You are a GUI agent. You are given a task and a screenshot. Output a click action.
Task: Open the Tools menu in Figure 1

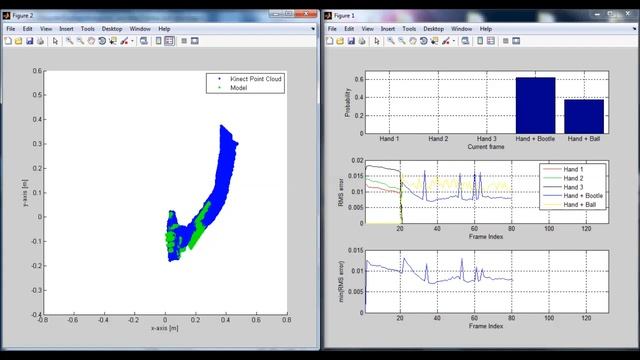point(409,29)
